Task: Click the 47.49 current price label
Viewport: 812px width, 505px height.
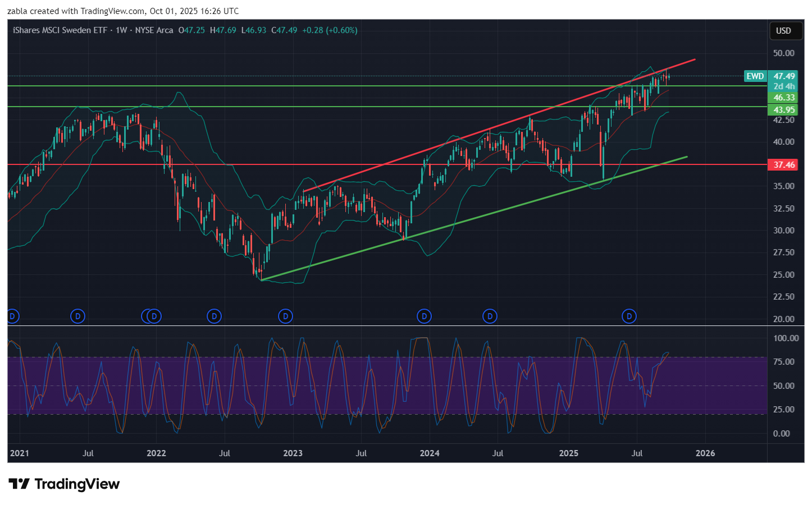Action: coord(784,76)
